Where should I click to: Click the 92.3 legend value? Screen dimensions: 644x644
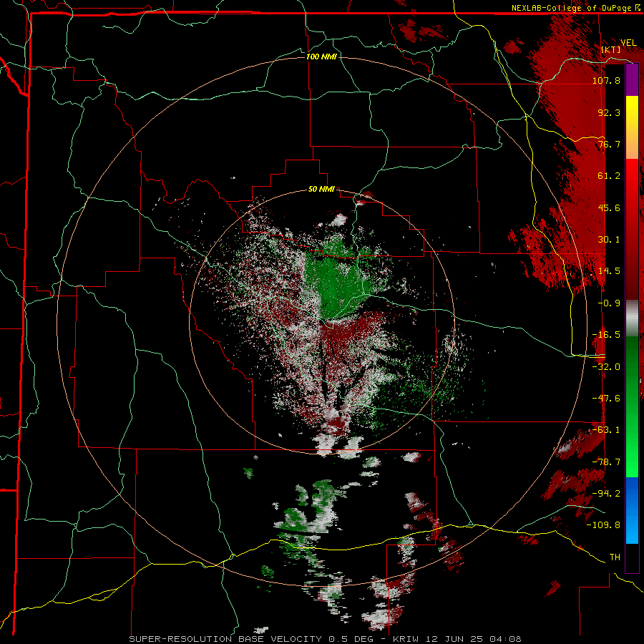pos(609,112)
